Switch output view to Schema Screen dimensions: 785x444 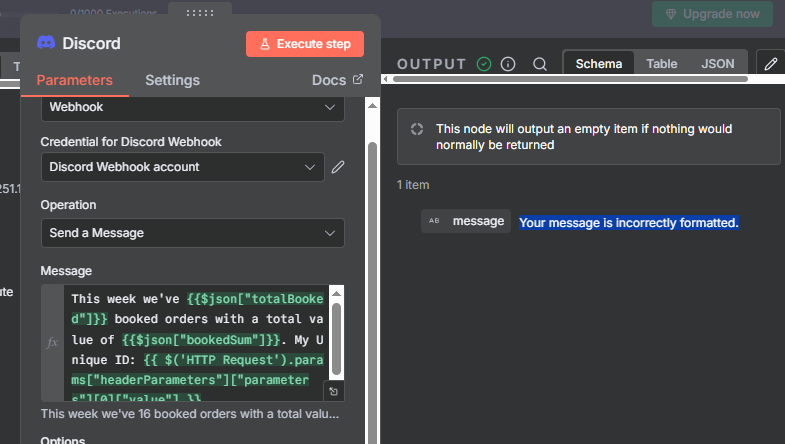pos(599,64)
